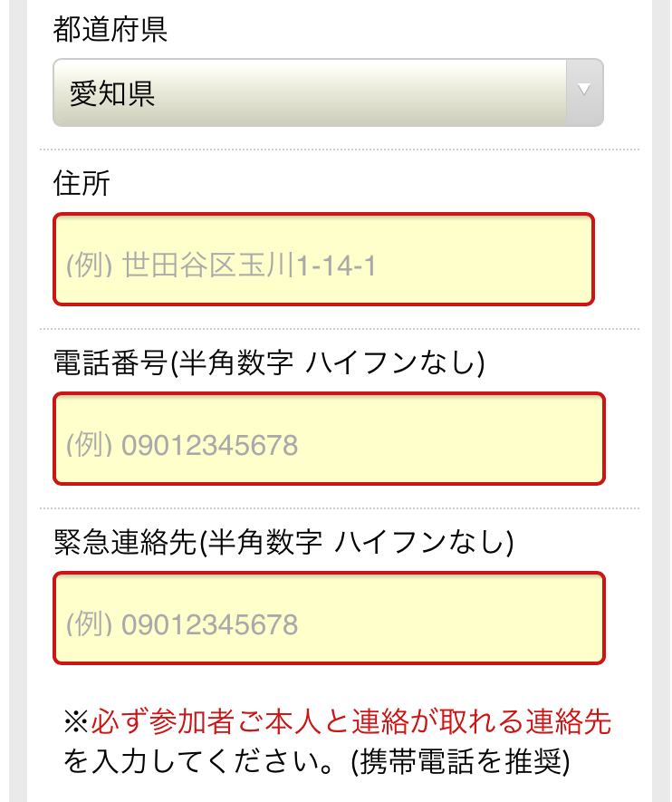Open the 都道府県 dropdown showing 愛知県
Image resolution: width=672 pixels, height=802 pixels.
tap(328, 92)
